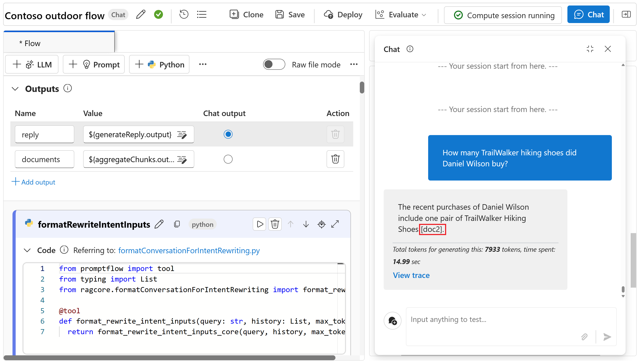Add an LLM node
The image size is (640, 364).
(32, 64)
